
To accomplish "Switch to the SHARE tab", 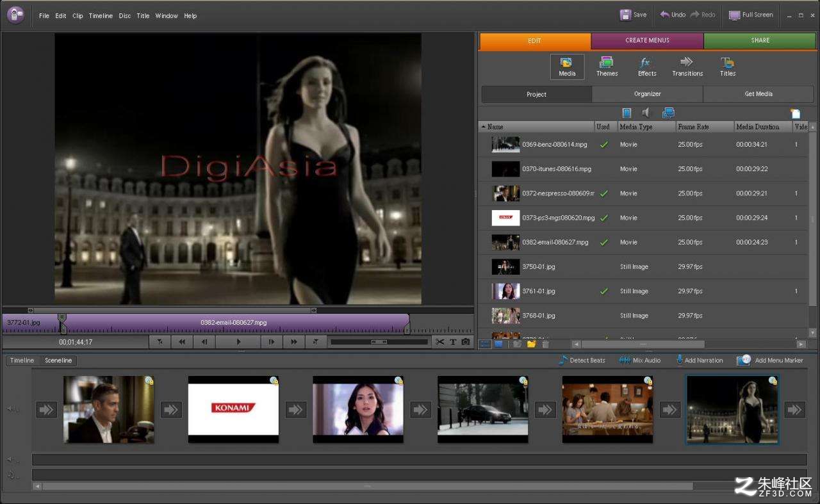I will pos(760,40).
